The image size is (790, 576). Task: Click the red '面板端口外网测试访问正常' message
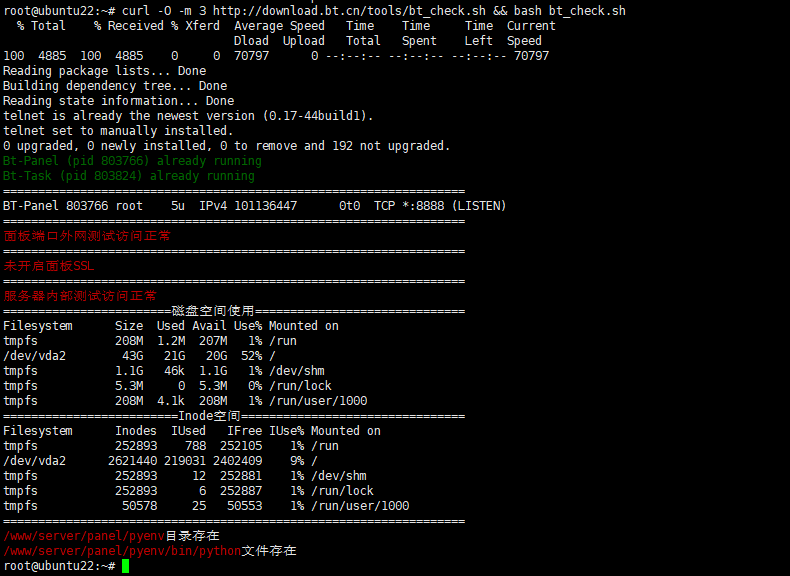[87, 236]
